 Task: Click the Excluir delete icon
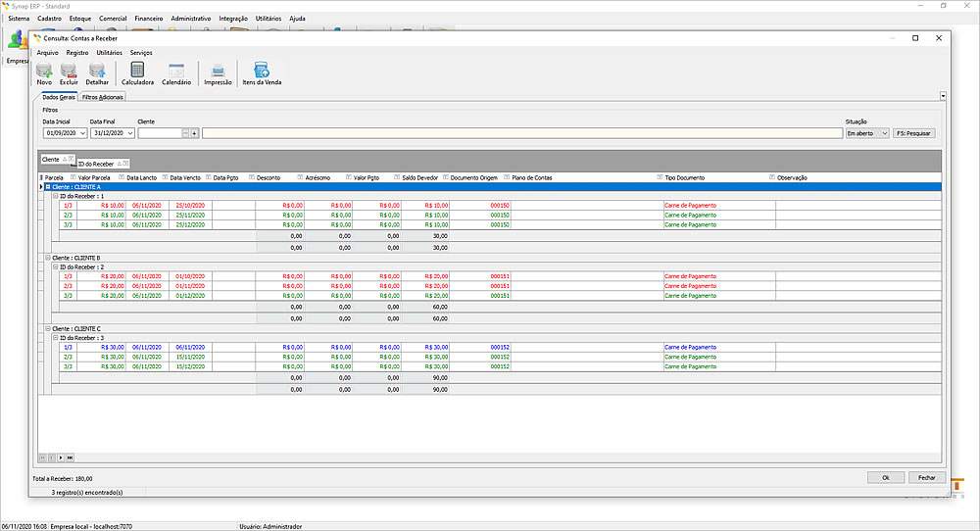[69, 72]
